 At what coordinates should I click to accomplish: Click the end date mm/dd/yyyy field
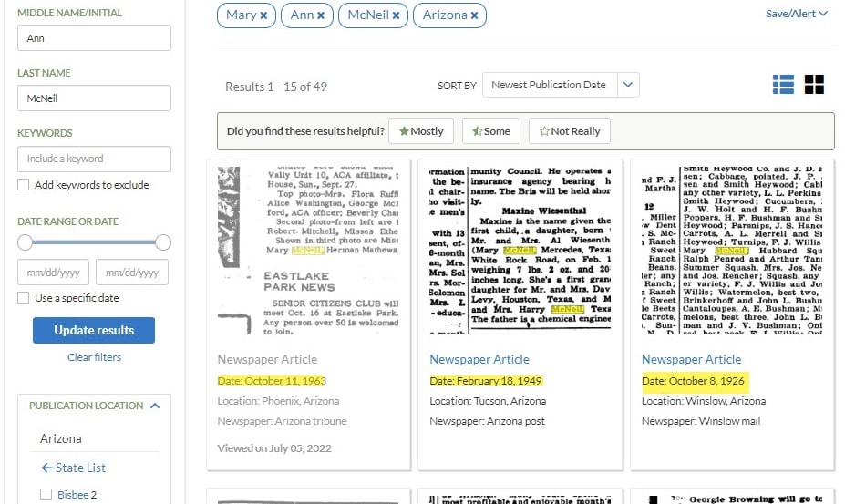[x=132, y=273]
